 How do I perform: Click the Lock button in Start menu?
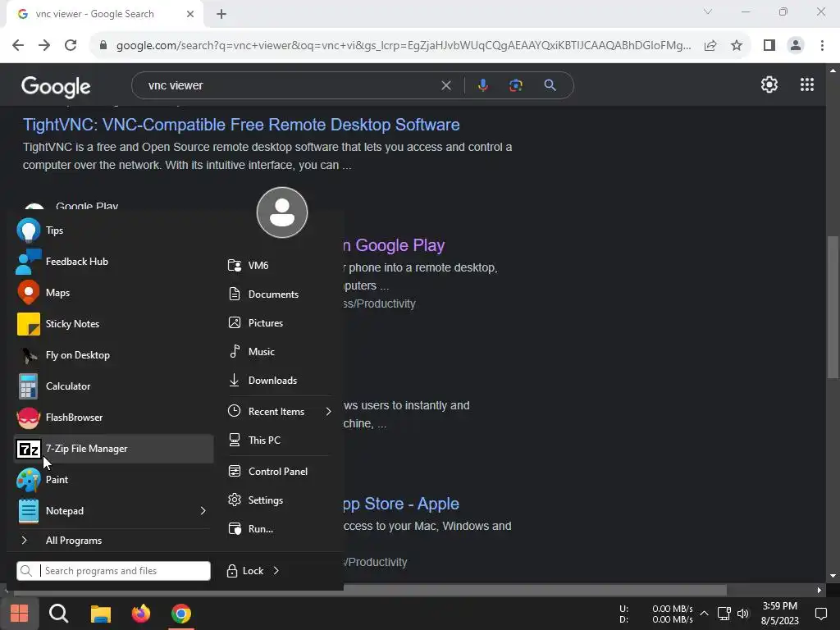pos(245,571)
